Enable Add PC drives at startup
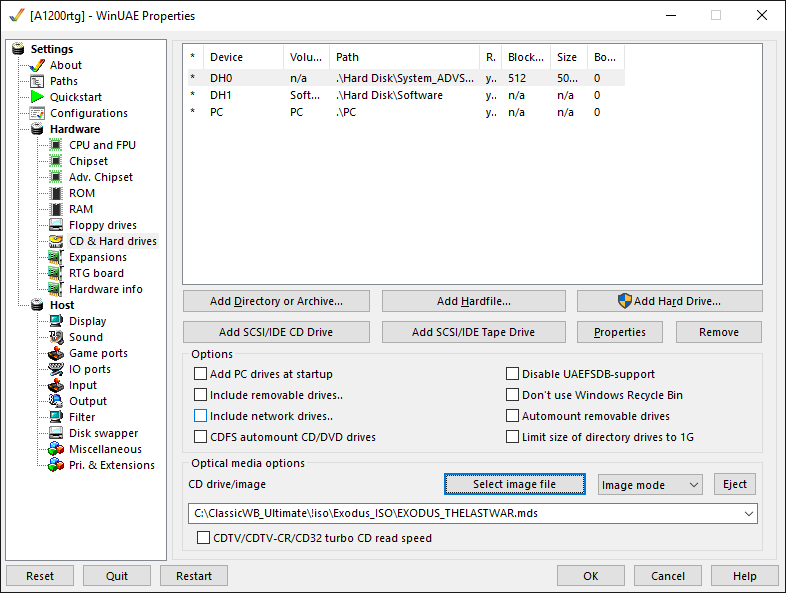The width and height of the screenshot is (786, 593). click(x=201, y=374)
